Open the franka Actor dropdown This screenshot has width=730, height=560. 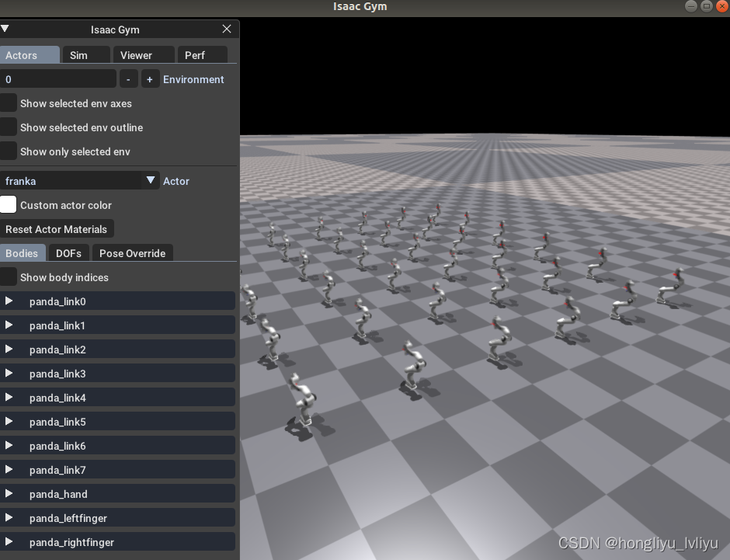(80, 181)
